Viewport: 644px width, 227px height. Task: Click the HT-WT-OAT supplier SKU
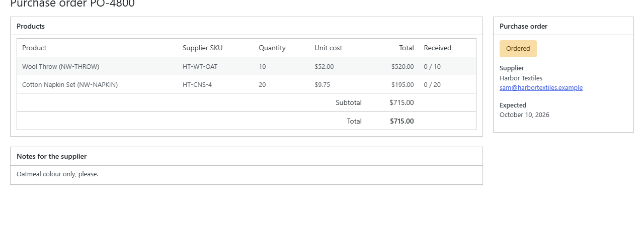[x=200, y=66]
